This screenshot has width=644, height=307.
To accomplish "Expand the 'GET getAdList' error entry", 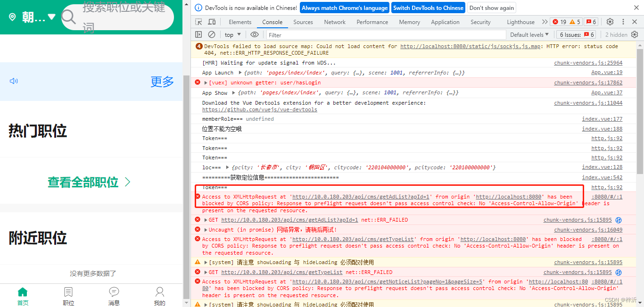I will [206, 220].
